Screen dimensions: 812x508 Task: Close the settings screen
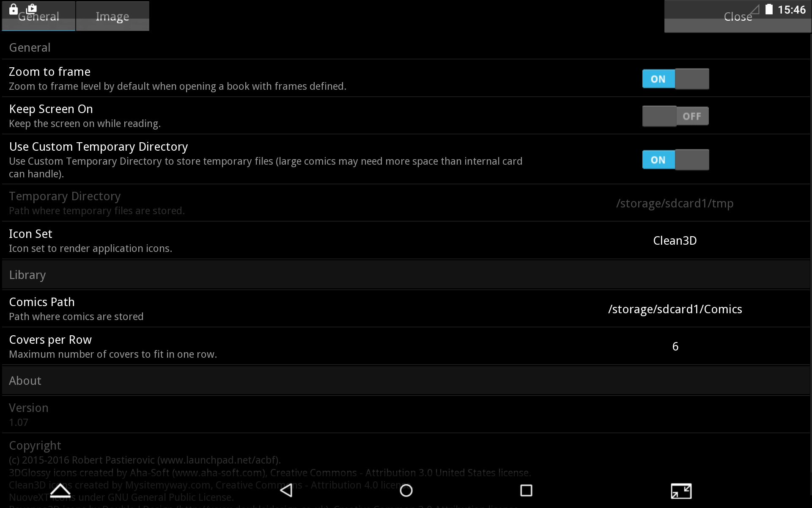[738, 17]
